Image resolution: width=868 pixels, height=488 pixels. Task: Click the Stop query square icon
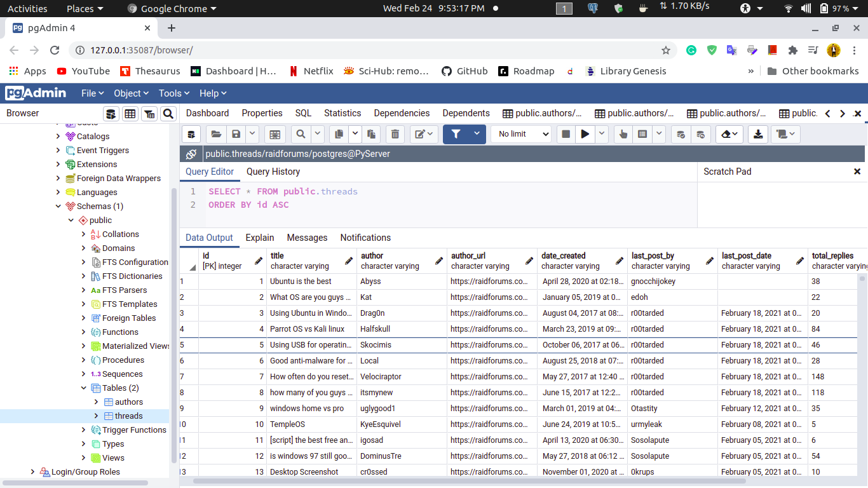pyautogui.click(x=566, y=134)
